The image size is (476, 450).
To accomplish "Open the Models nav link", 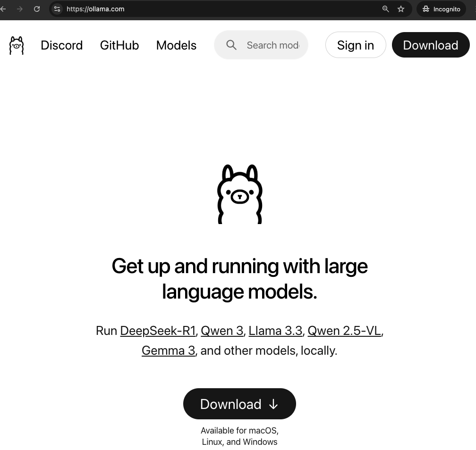I will pyautogui.click(x=177, y=45).
